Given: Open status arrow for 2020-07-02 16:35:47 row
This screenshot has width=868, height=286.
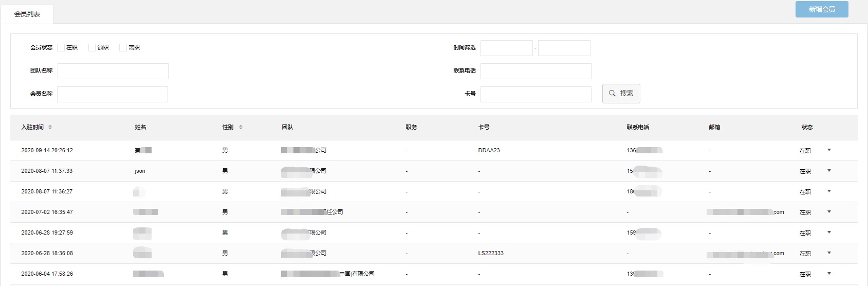Looking at the screenshot, I should tap(829, 212).
